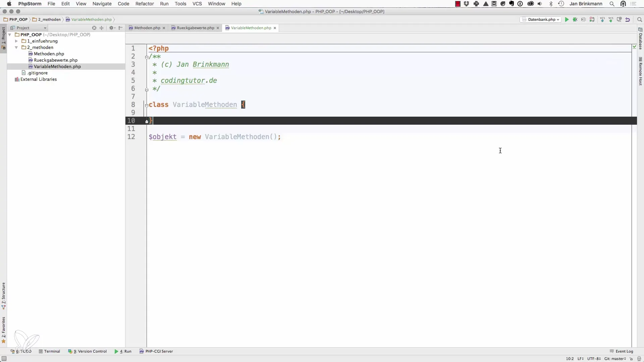
Task: Close the Methoden.php tab
Action: 164,28
